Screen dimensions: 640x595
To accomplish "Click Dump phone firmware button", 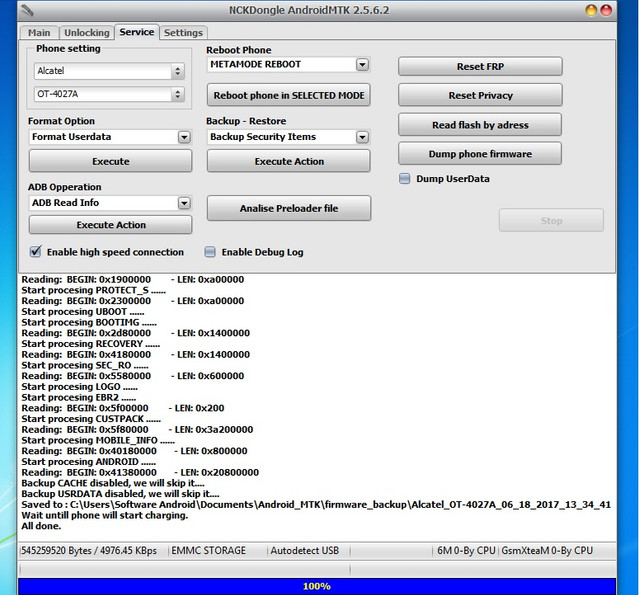I will point(480,153).
